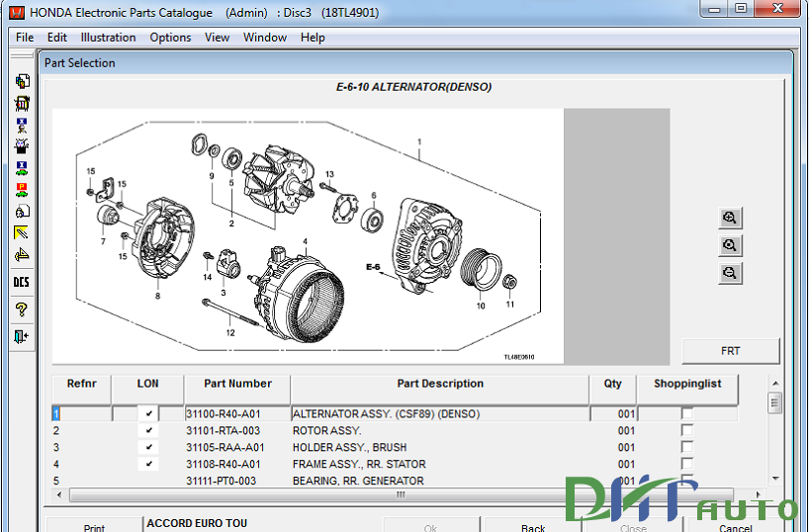Click the Back button
This screenshot has width=809, height=532.
[533, 525]
